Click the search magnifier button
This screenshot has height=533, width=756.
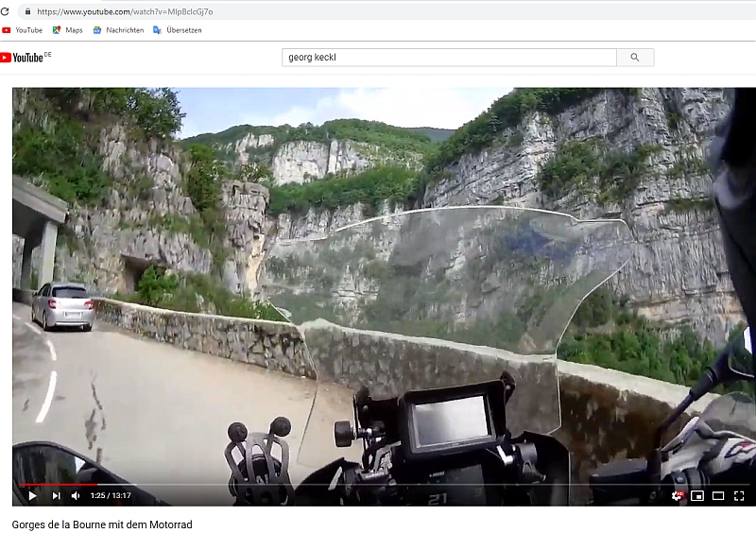[x=635, y=58]
